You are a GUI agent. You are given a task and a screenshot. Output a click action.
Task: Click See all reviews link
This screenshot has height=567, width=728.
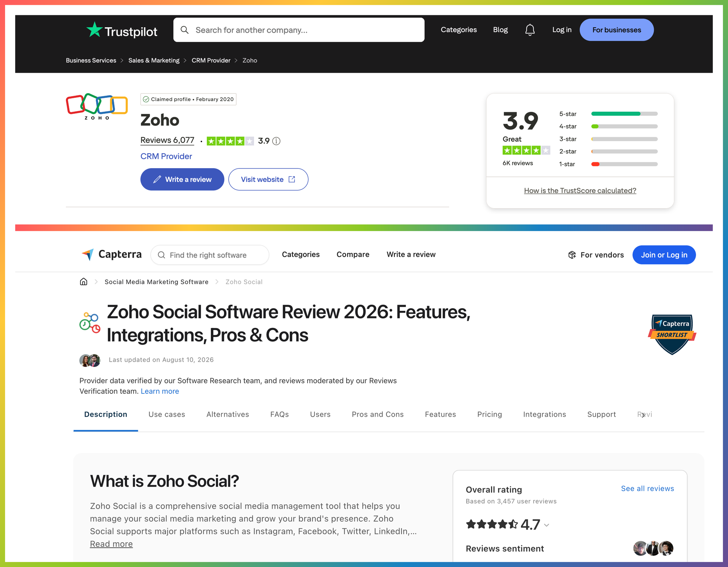point(648,489)
